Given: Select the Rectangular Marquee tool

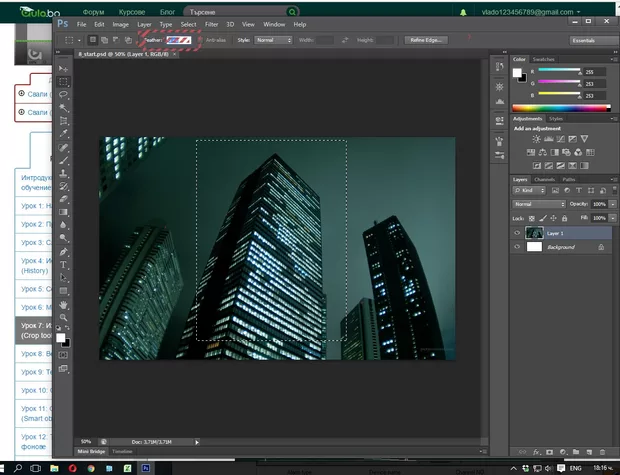Looking at the screenshot, I should coord(64,81).
